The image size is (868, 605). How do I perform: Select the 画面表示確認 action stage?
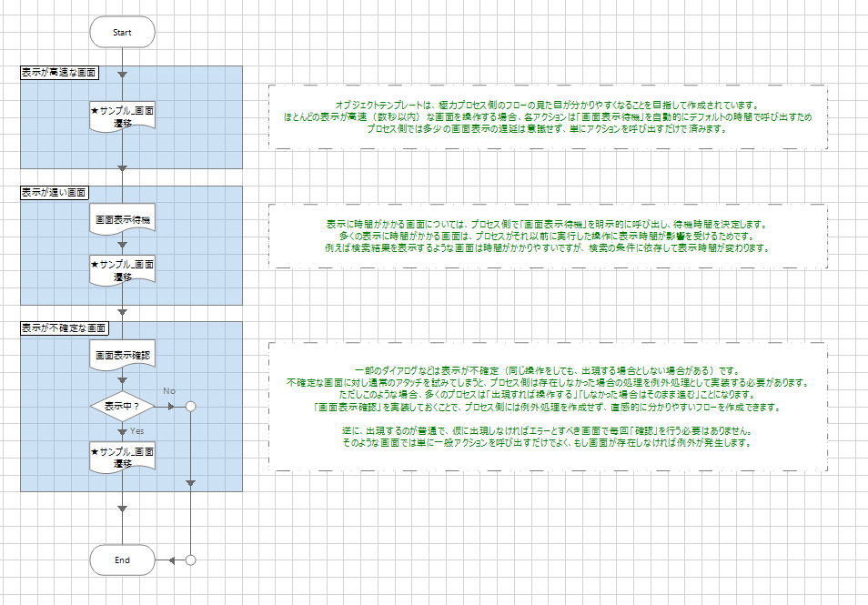(122, 356)
